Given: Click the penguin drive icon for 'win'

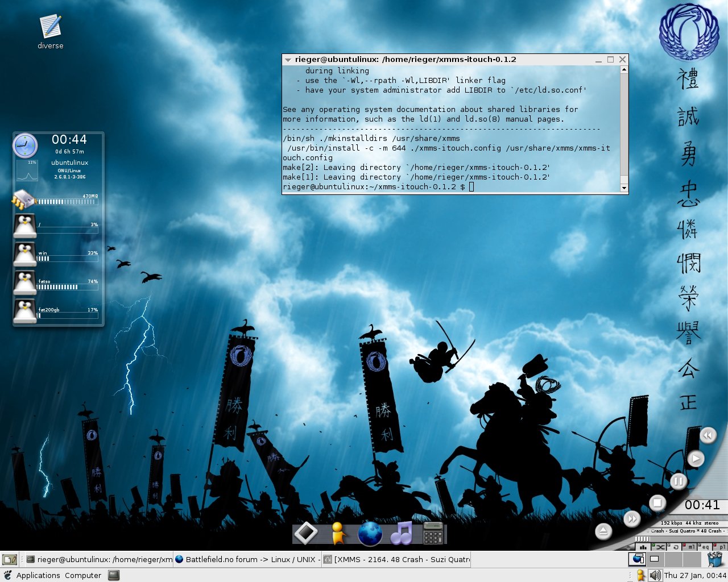Looking at the screenshot, I should coord(25,255).
